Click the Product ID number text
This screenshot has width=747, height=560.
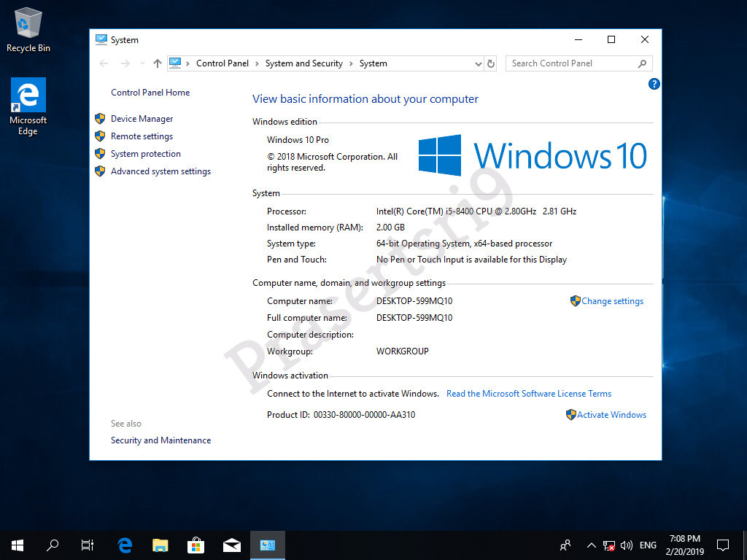364,415
